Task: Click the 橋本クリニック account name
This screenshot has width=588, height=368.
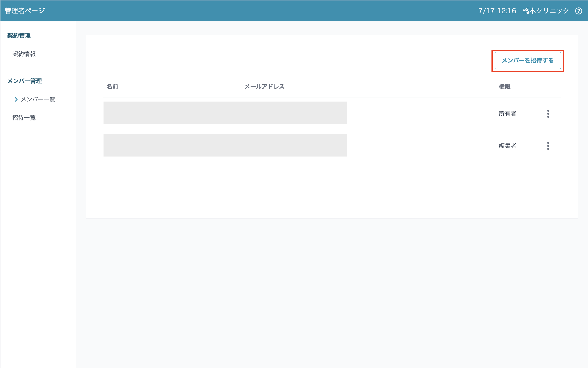Action: [x=546, y=11]
